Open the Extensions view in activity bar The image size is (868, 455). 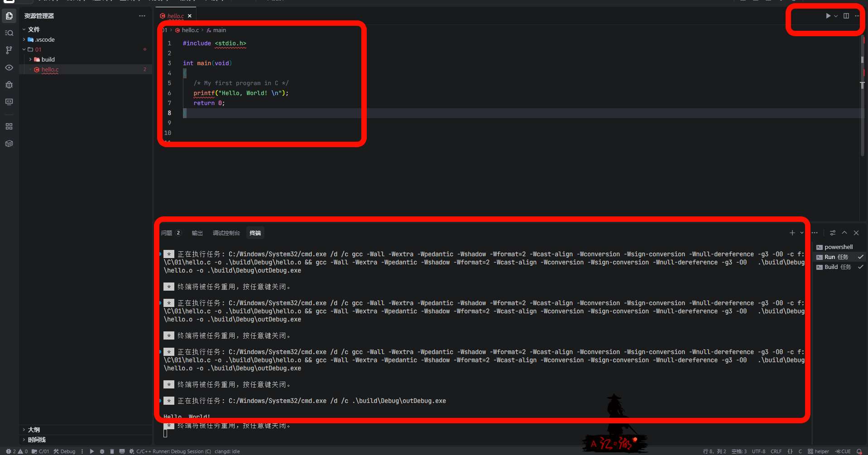(x=9, y=126)
